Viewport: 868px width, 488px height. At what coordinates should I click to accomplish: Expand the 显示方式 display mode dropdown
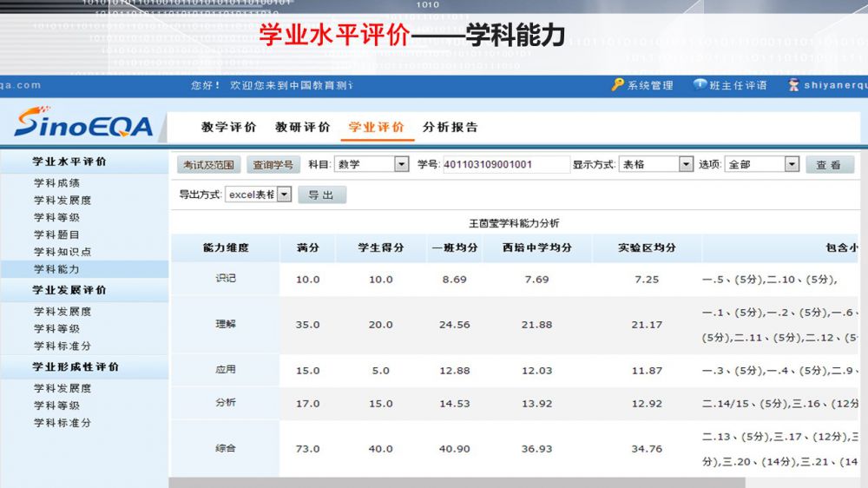(x=686, y=164)
